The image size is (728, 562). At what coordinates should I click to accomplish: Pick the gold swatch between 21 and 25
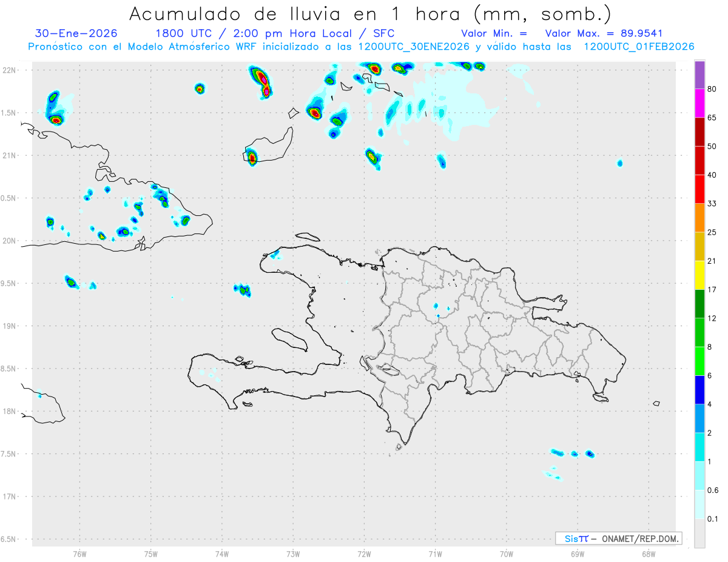(x=699, y=247)
